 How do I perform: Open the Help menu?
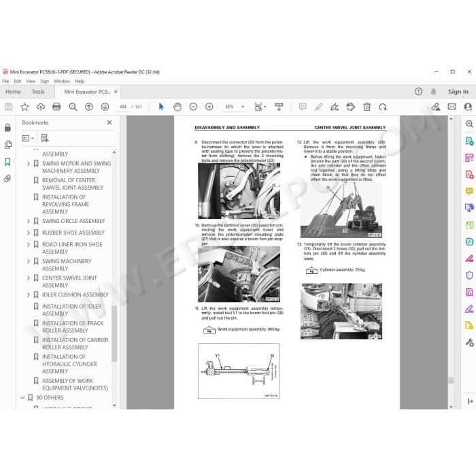click(80, 81)
